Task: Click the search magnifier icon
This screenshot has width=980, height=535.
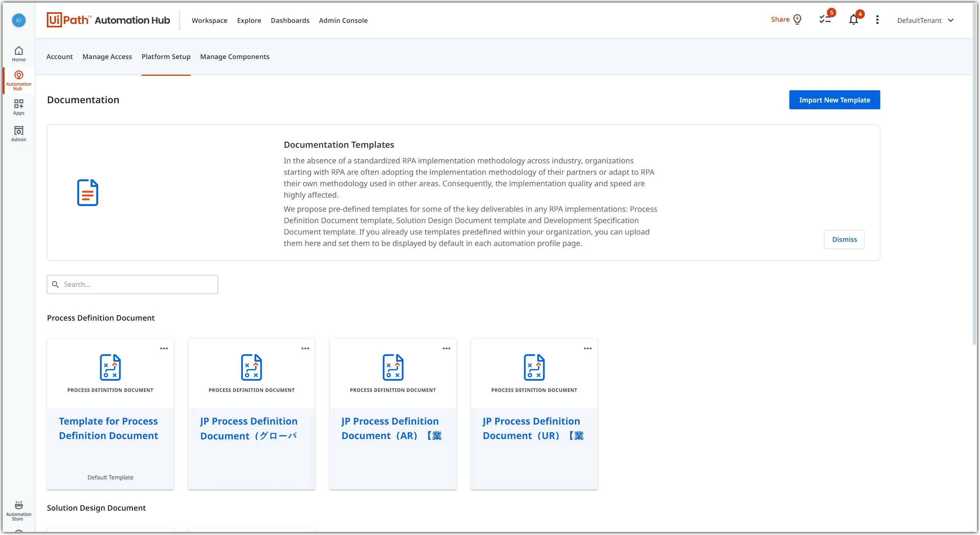Action: click(x=55, y=284)
